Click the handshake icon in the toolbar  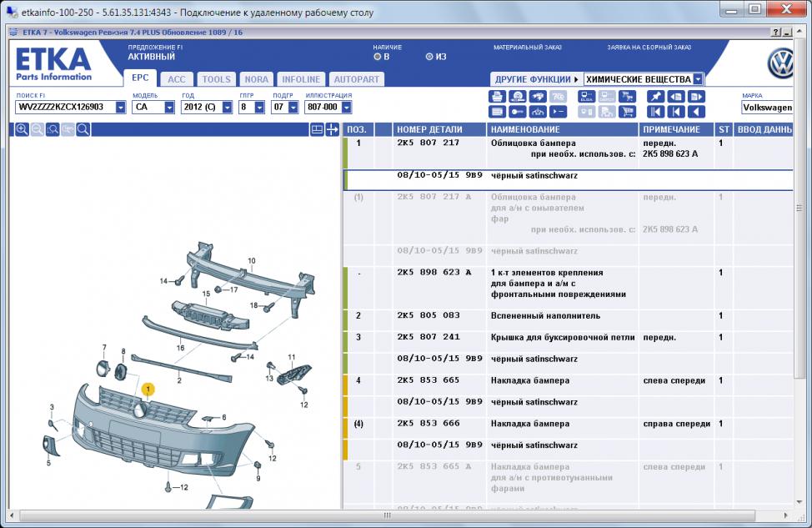pos(538,97)
